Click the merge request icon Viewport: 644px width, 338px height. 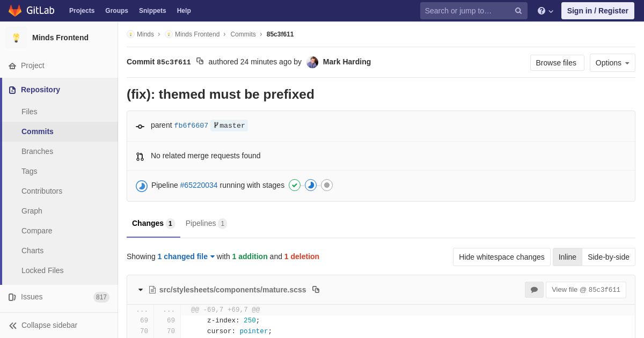pyautogui.click(x=140, y=157)
